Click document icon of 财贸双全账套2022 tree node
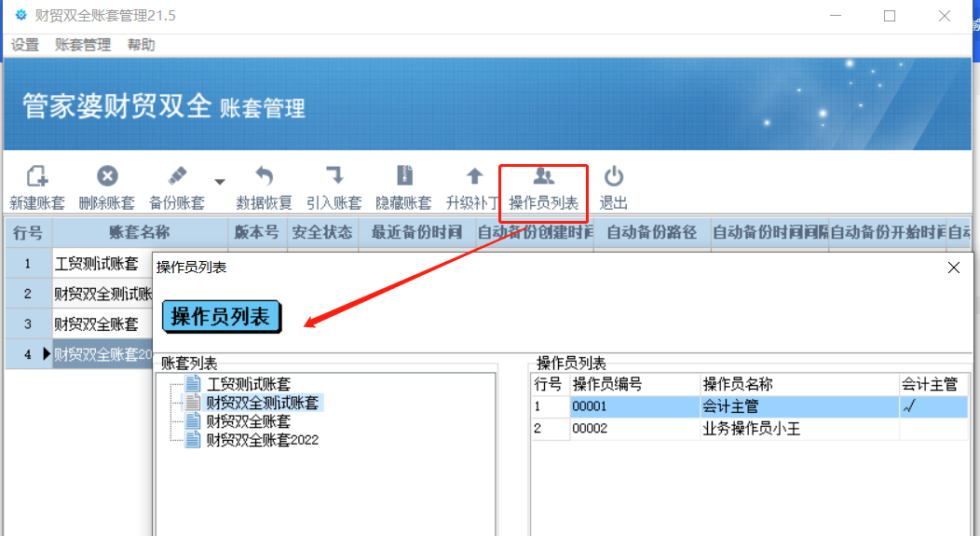The image size is (980, 536). tap(193, 440)
